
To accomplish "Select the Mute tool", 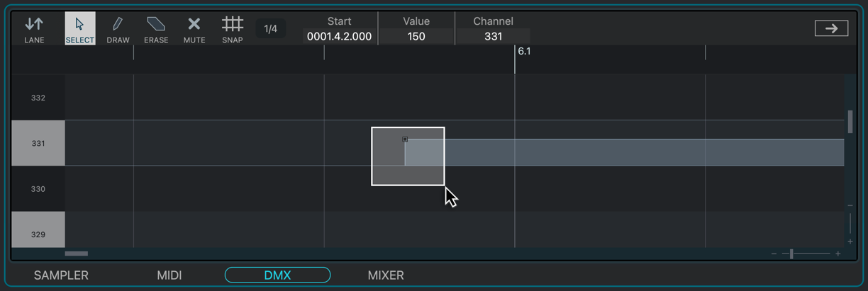I will pyautogui.click(x=194, y=29).
